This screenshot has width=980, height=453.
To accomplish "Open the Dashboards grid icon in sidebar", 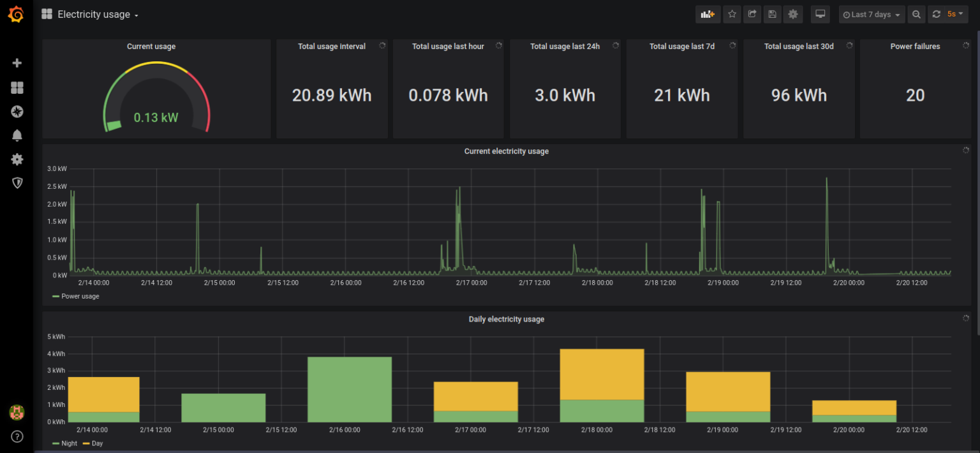I will (x=17, y=88).
